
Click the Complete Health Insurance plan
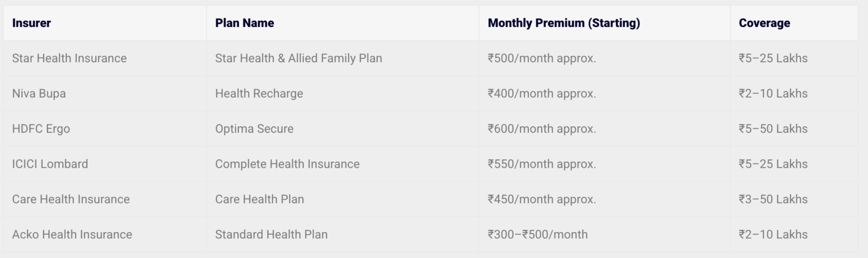coord(287,164)
